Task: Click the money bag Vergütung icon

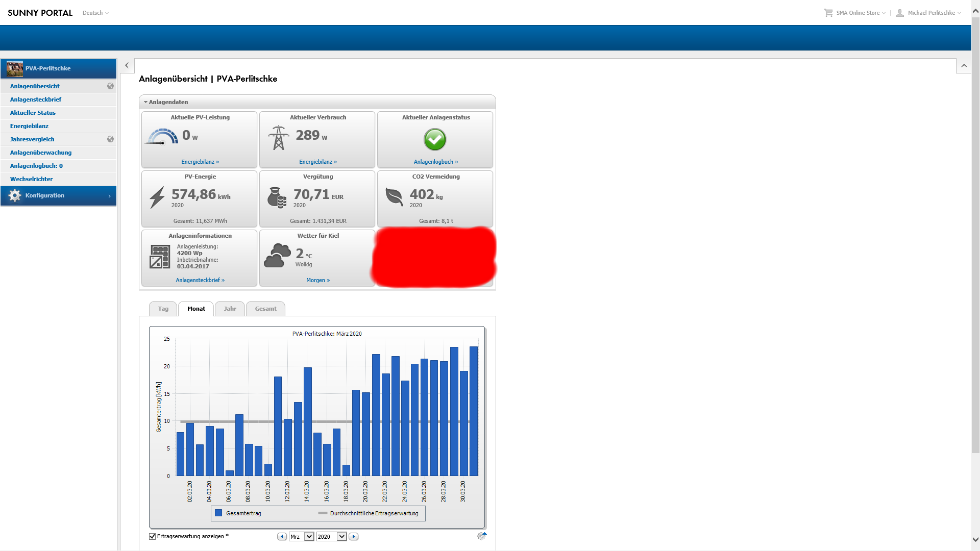Action: (277, 197)
